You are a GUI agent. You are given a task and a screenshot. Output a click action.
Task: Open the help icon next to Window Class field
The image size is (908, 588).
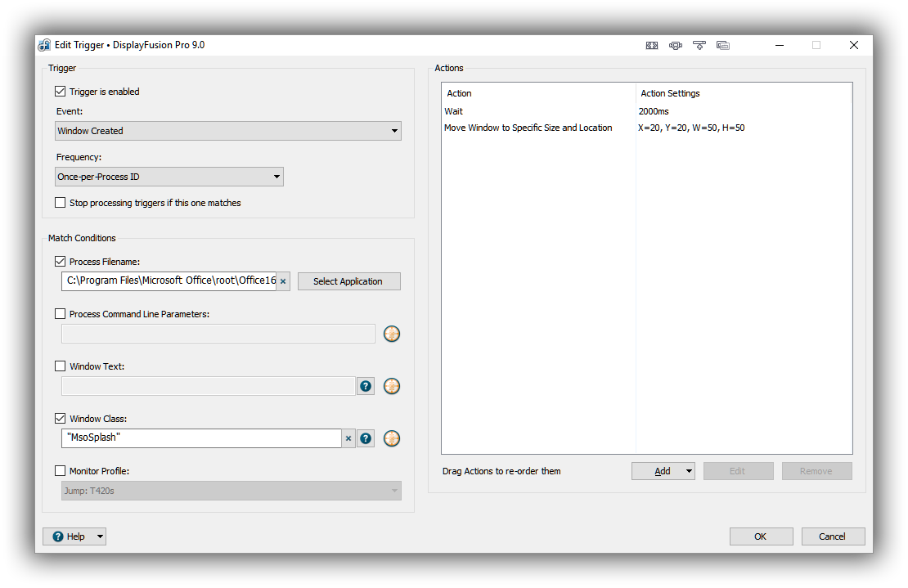pos(366,438)
